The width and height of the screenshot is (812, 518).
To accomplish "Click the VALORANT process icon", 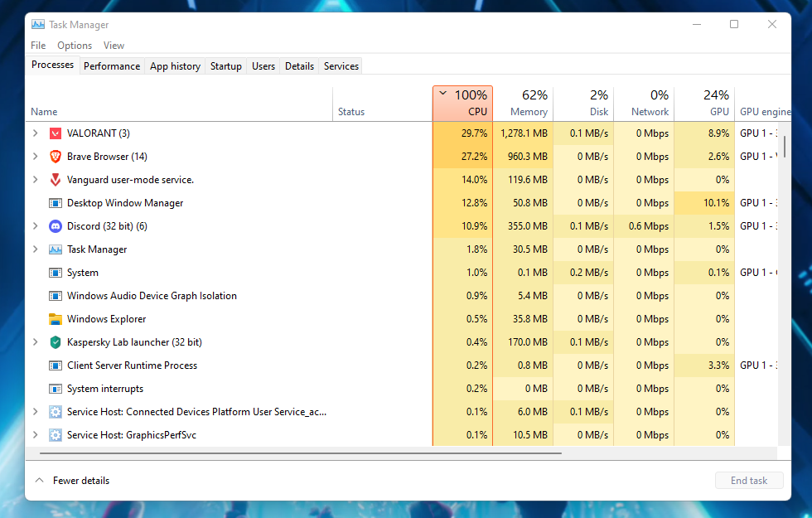I will point(56,133).
